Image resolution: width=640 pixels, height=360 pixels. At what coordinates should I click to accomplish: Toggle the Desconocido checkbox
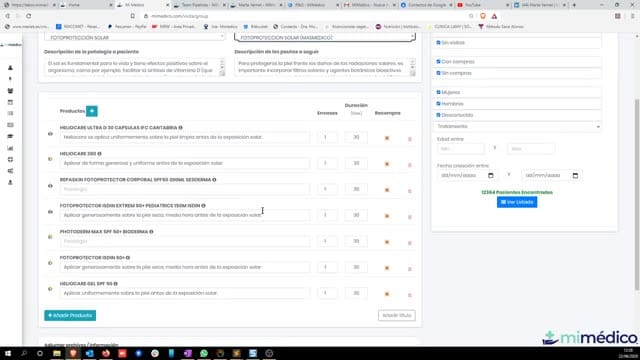438,115
